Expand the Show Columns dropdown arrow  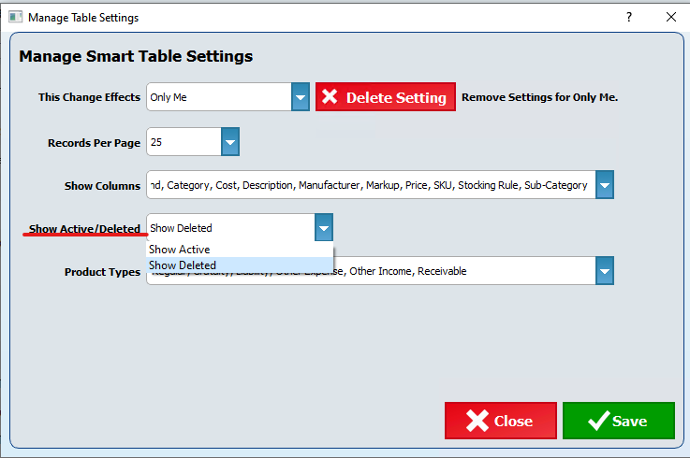604,185
